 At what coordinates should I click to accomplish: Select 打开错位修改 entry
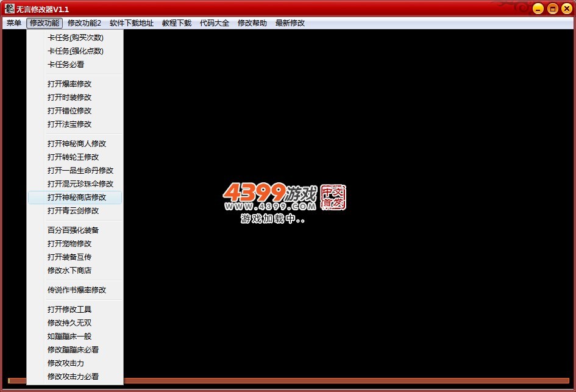pos(75,111)
